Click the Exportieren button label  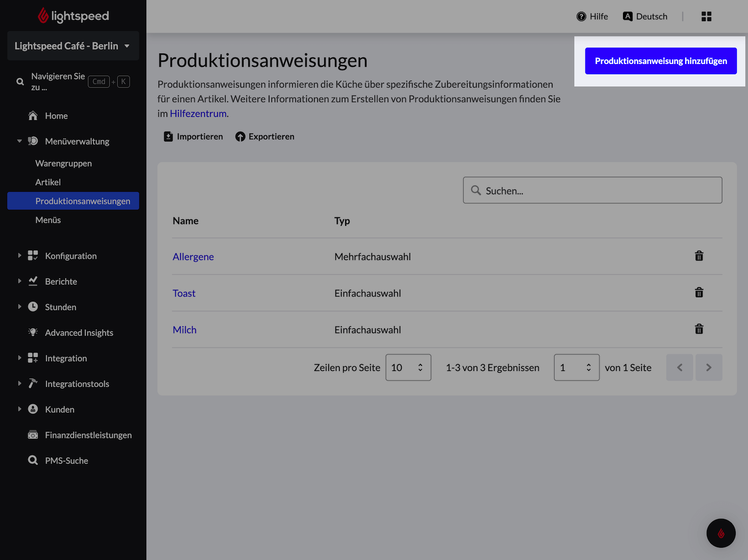271,137
